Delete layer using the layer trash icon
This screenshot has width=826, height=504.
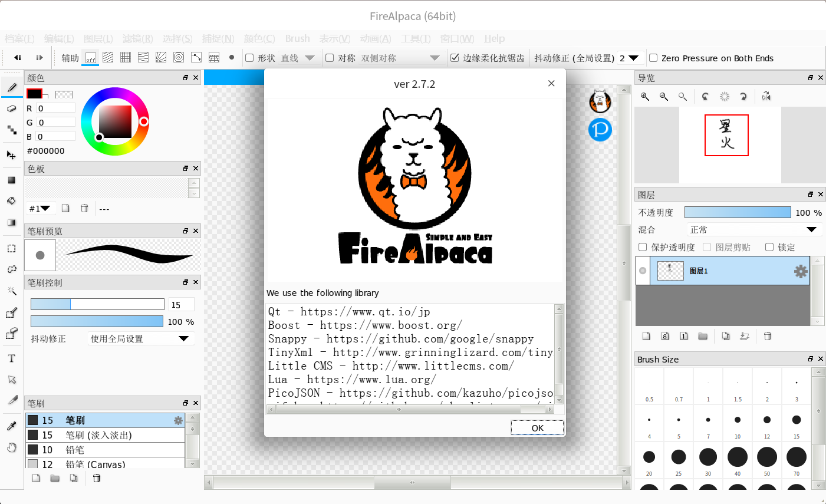(768, 336)
